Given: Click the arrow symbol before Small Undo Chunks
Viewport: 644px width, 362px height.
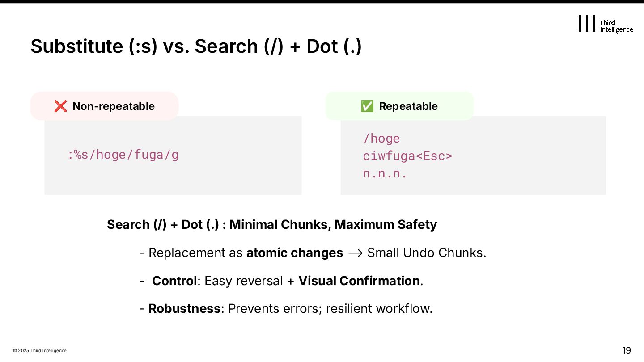Looking at the screenshot, I should [355, 253].
